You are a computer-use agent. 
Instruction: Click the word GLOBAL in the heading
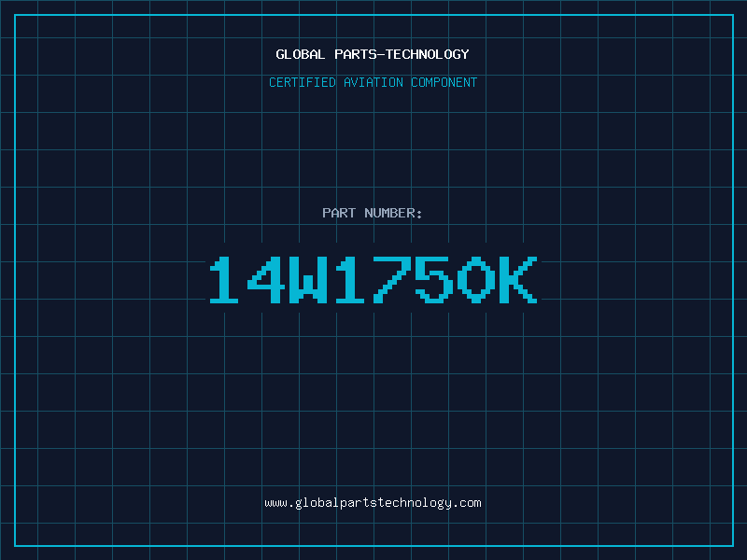[x=300, y=54]
